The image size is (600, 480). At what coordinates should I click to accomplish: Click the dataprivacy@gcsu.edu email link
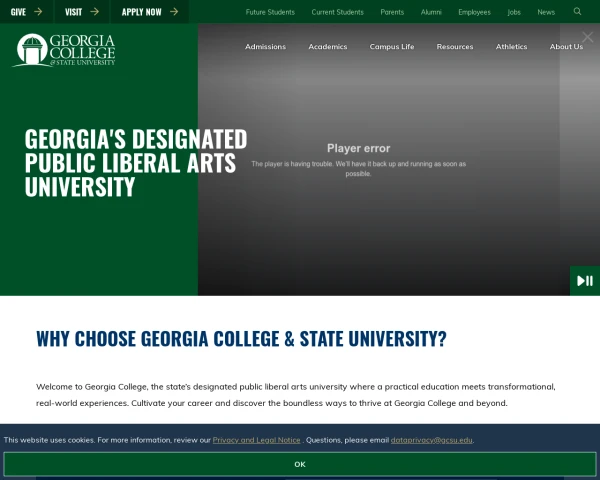[431, 440]
